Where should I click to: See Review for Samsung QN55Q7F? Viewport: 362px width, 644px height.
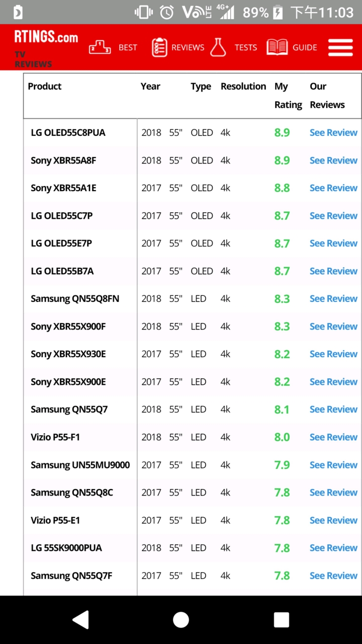(x=333, y=576)
